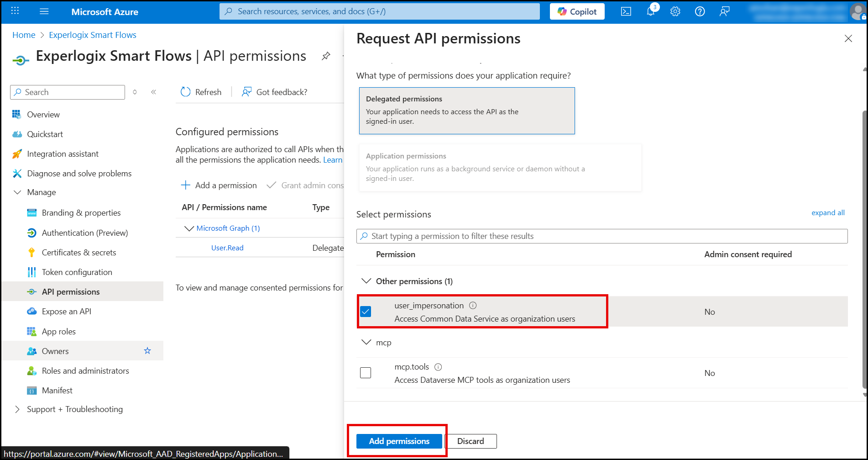This screenshot has width=868, height=460.
Task: Check the mcp.tools permission checkbox
Action: point(366,373)
